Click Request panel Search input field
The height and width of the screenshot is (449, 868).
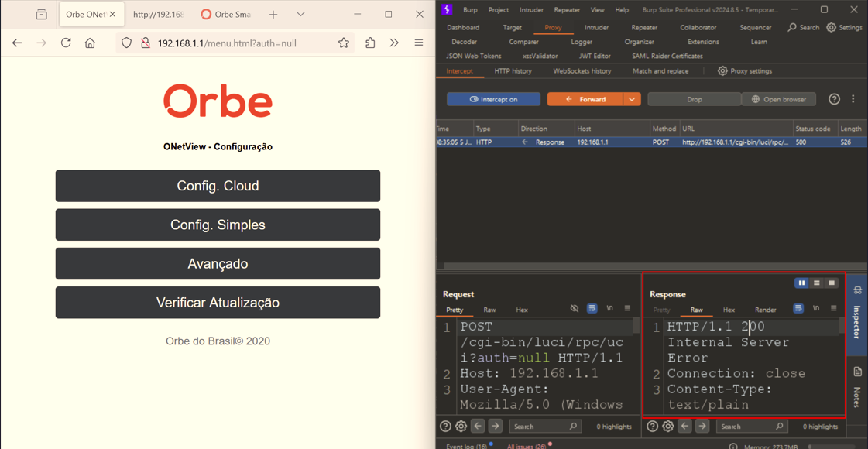545,427
